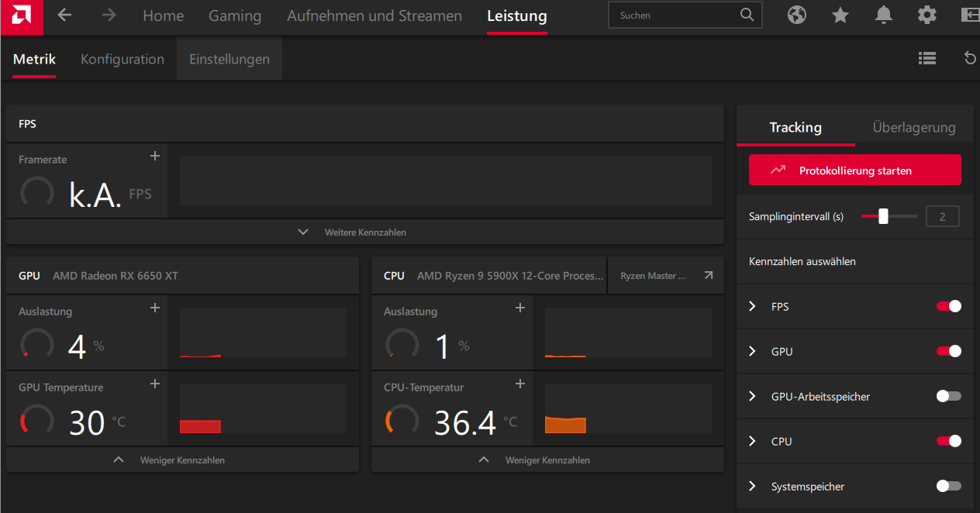Open the Gaming tab
The height and width of the screenshot is (513, 980).
pos(235,16)
